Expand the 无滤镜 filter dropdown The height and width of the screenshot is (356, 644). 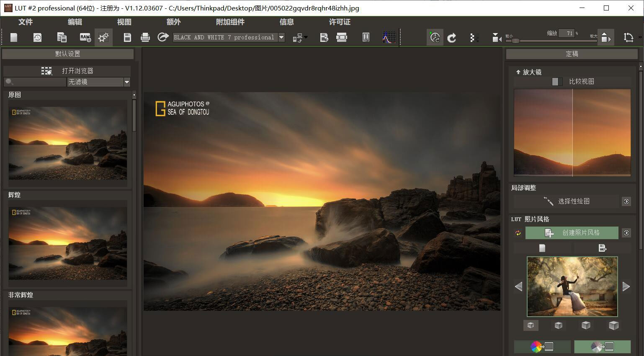click(x=127, y=82)
